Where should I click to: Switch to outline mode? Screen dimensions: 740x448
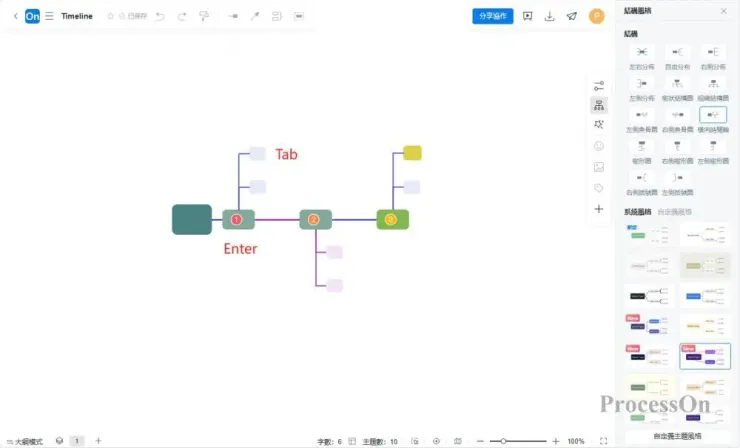click(x=25, y=441)
